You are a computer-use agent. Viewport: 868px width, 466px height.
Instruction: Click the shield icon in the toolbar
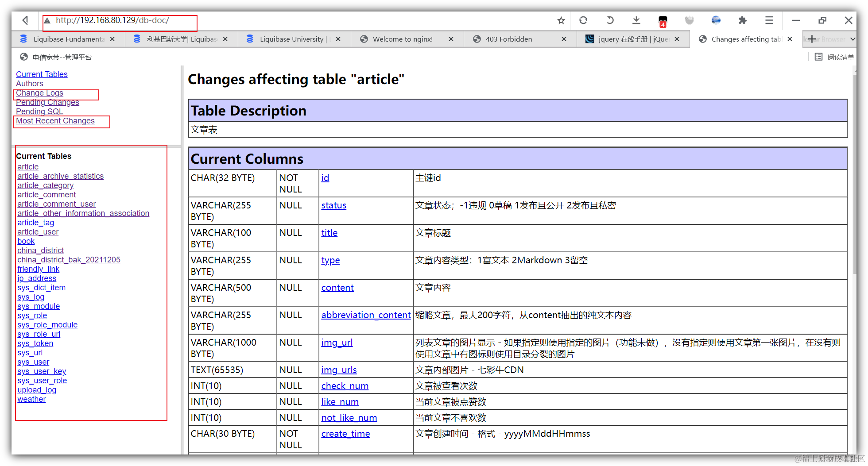690,20
